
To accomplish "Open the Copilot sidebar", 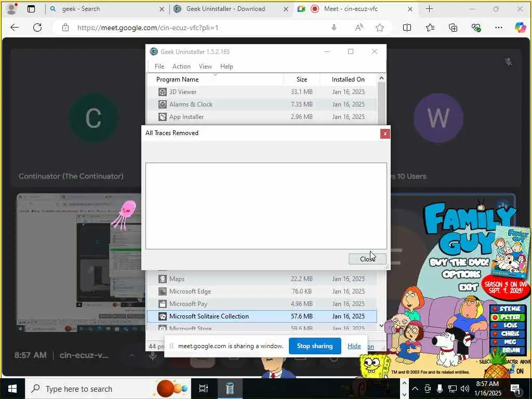I will 520,28.
